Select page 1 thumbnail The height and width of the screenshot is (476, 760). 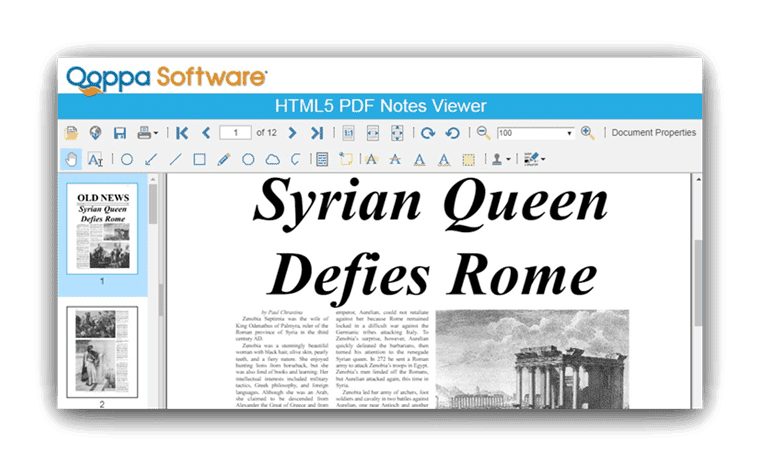(102, 228)
